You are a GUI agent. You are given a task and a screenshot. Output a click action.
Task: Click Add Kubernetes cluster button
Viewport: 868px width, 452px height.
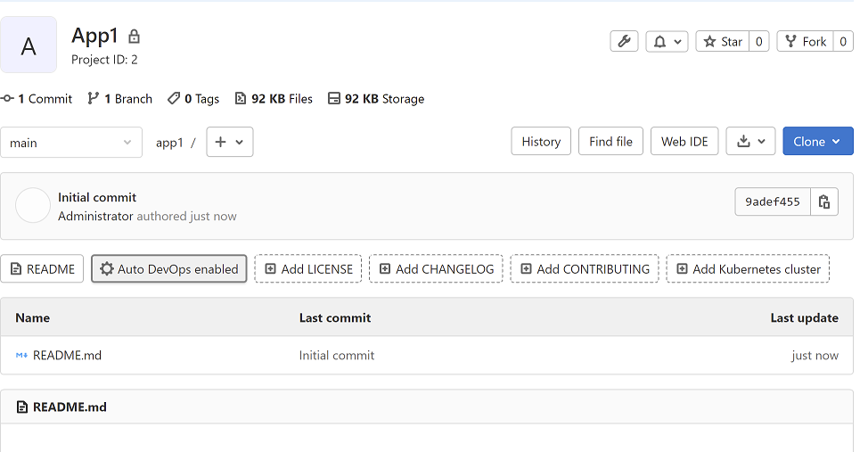click(x=748, y=269)
